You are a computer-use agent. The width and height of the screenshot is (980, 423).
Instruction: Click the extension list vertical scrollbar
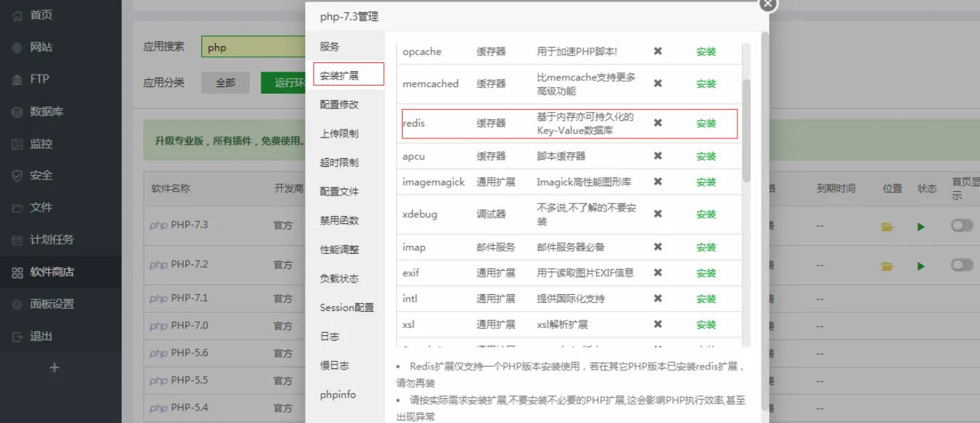746,132
